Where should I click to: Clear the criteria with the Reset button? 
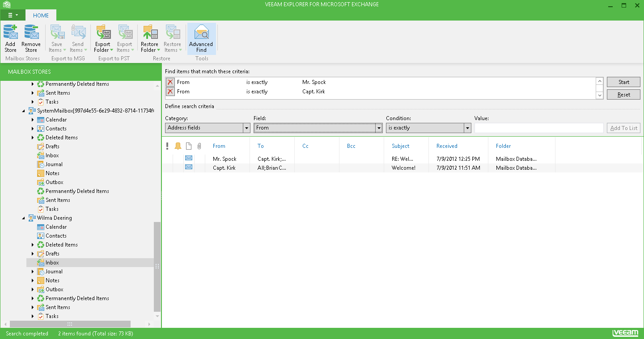pyautogui.click(x=623, y=95)
